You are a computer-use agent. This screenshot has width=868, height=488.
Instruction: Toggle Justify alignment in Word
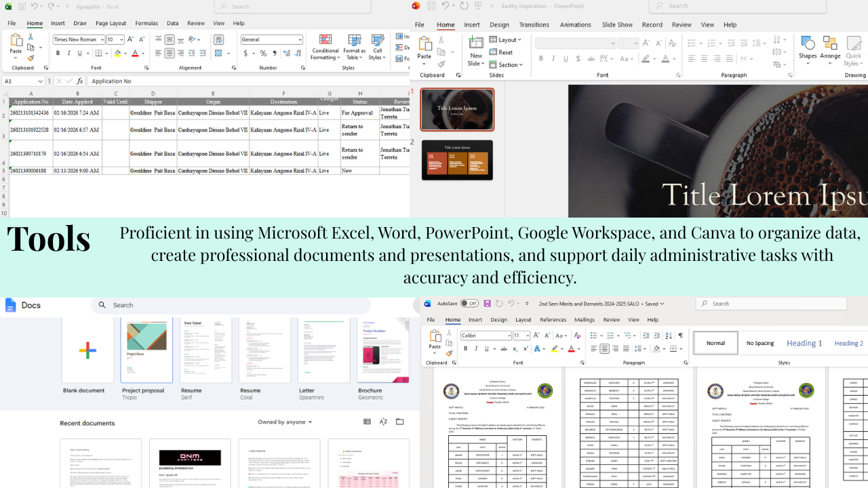[x=627, y=349]
